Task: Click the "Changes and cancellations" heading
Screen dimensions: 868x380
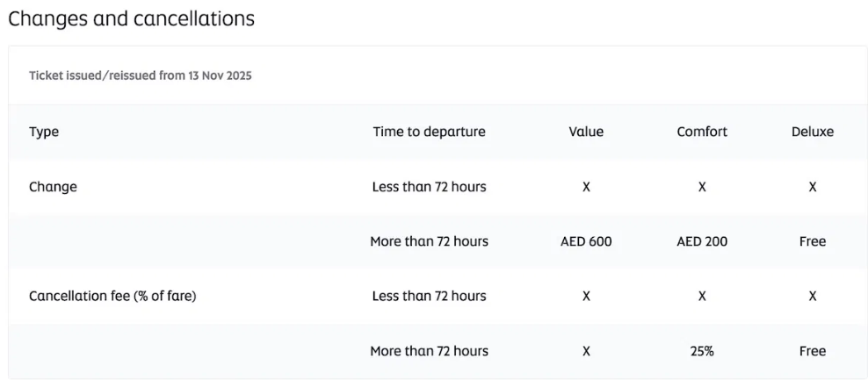Action: tap(131, 18)
